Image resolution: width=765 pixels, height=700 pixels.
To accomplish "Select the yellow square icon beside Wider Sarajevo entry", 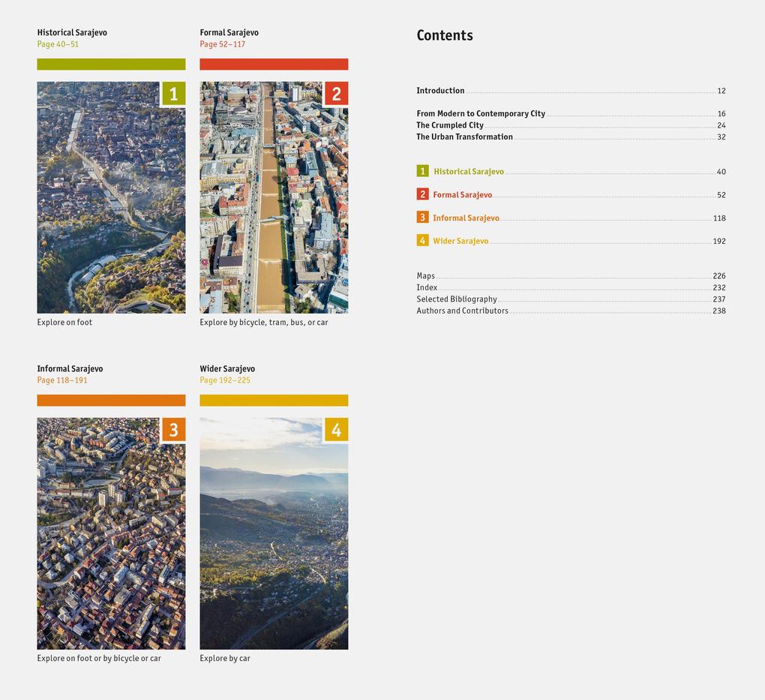I will [x=421, y=241].
